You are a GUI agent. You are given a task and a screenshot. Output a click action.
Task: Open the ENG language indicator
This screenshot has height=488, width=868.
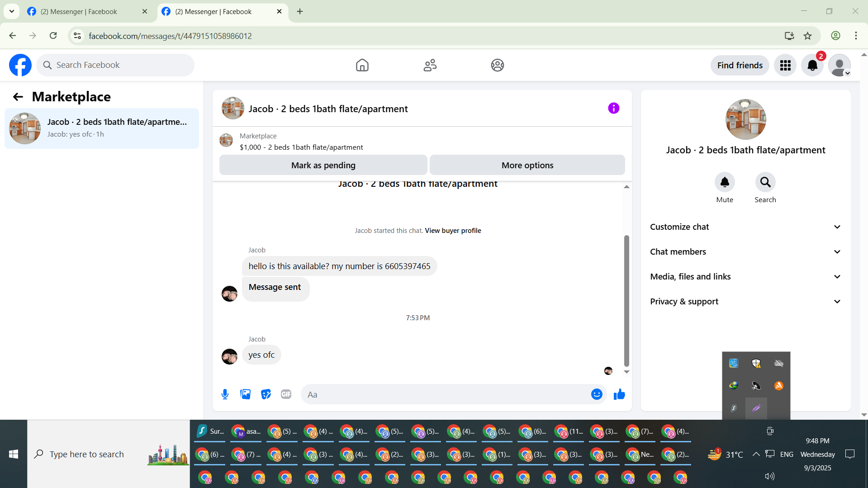pos(787,454)
